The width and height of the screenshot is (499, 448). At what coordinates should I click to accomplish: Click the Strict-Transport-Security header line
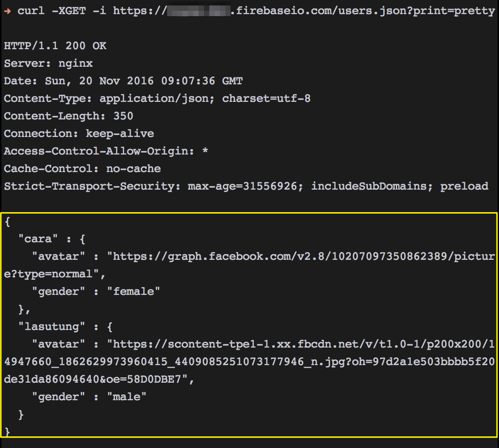click(x=246, y=186)
